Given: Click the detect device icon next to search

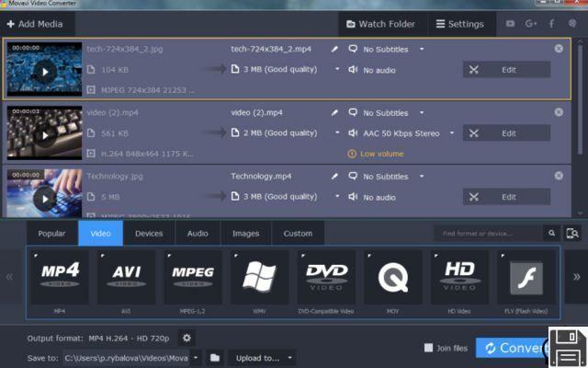Looking at the screenshot, I should (x=572, y=233).
